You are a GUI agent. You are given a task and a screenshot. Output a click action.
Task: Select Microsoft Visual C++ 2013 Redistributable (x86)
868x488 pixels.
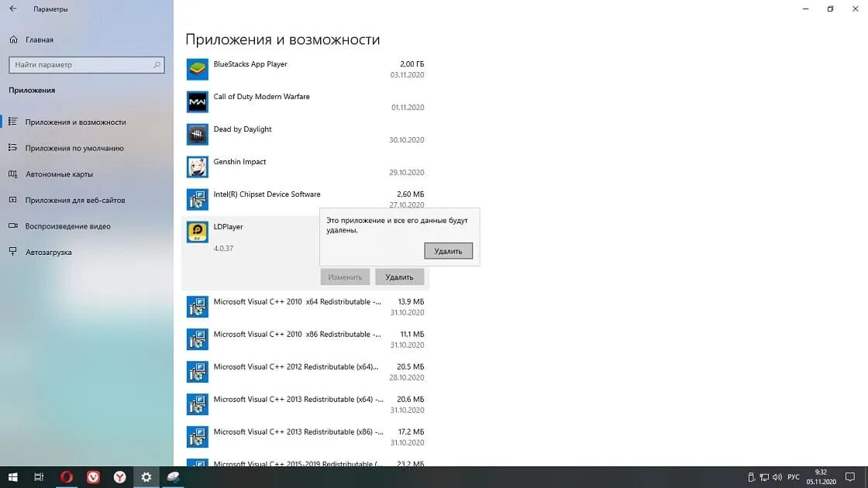click(305, 437)
